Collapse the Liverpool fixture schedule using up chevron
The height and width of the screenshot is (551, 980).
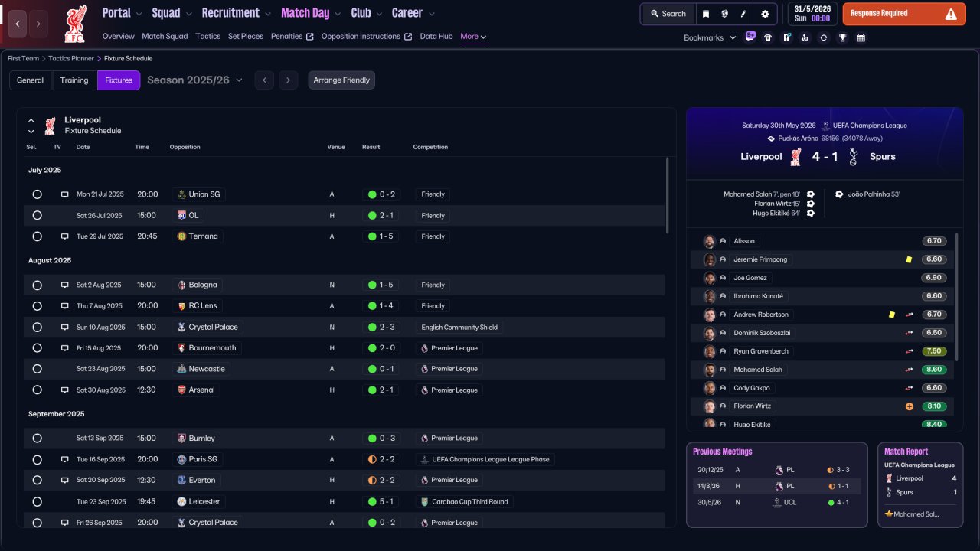[31, 121]
